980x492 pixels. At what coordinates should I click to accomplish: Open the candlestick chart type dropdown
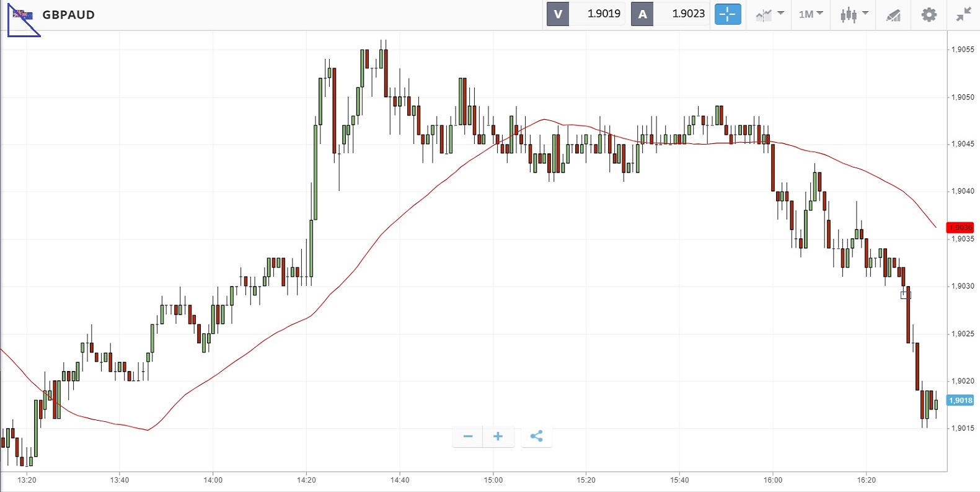coord(854,14)
